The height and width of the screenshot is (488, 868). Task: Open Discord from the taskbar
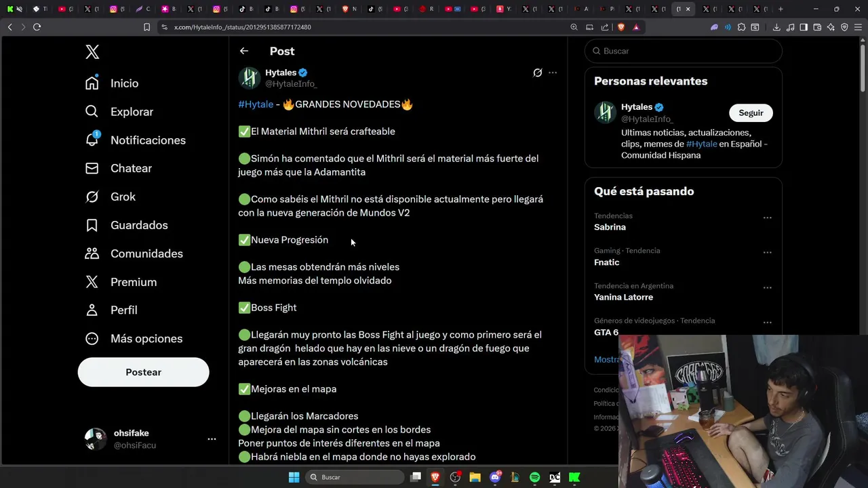coord(495,477)
